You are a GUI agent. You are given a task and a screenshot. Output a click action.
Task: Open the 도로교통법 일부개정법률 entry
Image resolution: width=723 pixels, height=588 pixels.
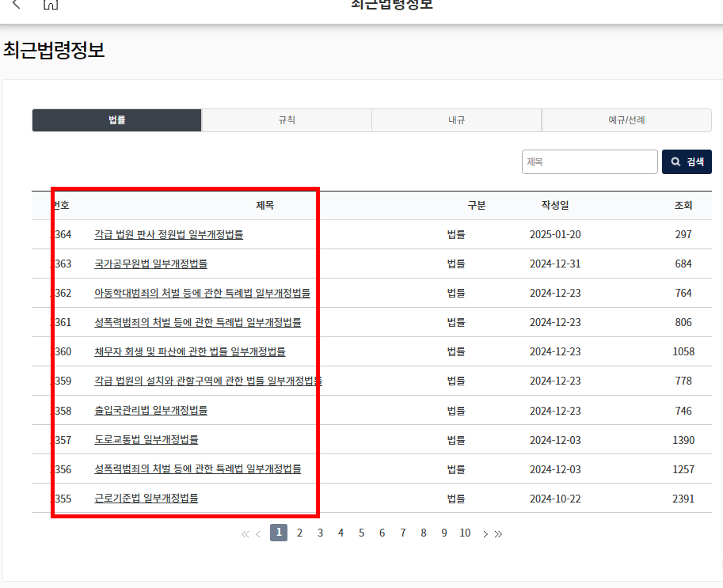pyautogui.click(x=145, y=440)
